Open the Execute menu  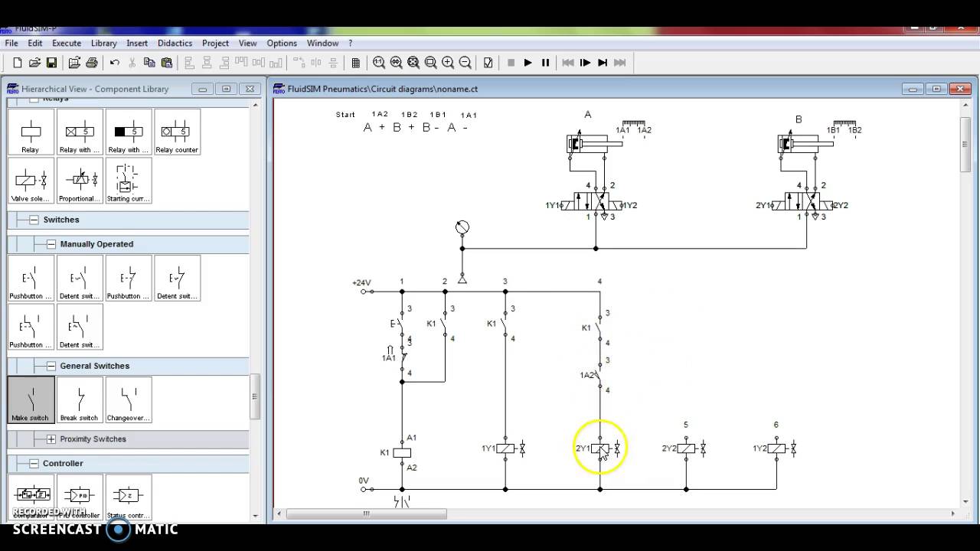point(67,44)
